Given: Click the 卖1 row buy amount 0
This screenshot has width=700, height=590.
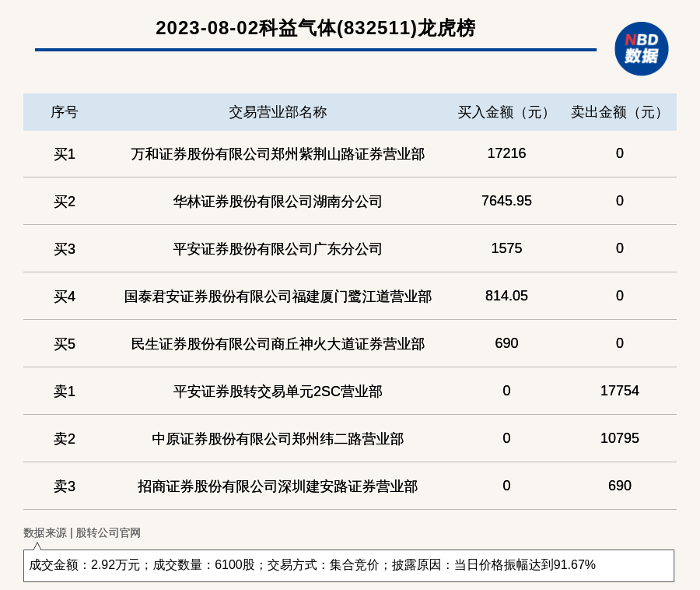Looking at the screenshot, I should click(x=506, y=391).
